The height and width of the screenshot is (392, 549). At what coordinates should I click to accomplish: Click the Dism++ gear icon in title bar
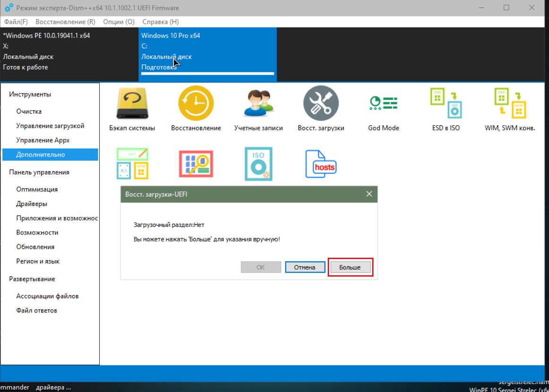9,8
